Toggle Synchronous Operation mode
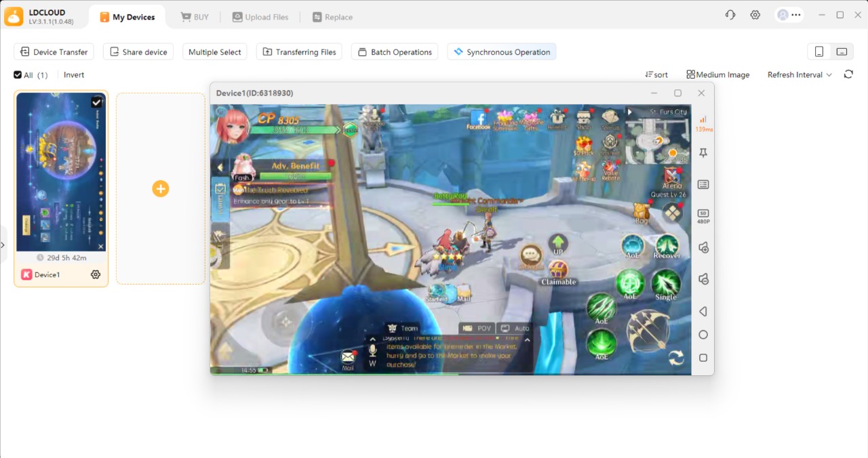This screenshot has width=868, height=458. tap(502, 52)
